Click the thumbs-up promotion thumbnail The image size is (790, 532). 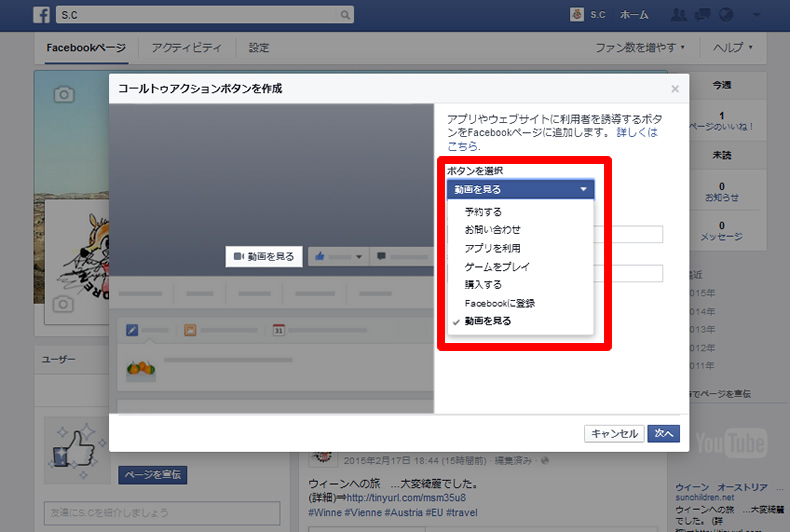tap(77, 450)
